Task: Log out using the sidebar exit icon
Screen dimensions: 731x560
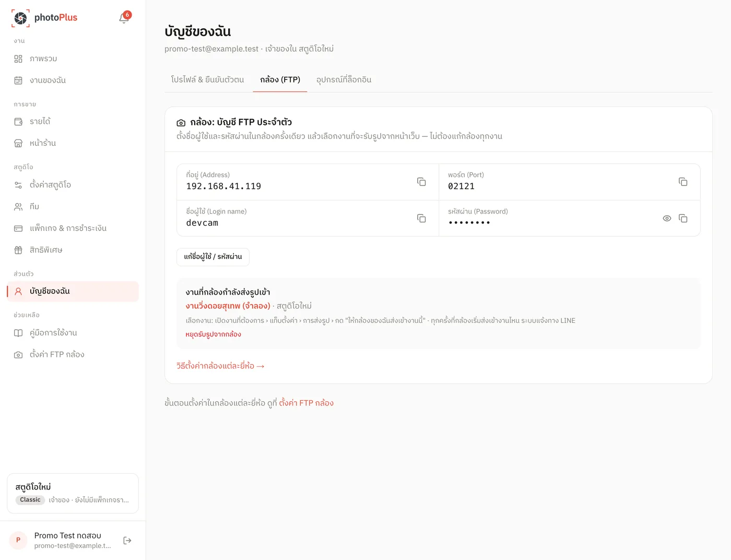Action: (127, 541)
